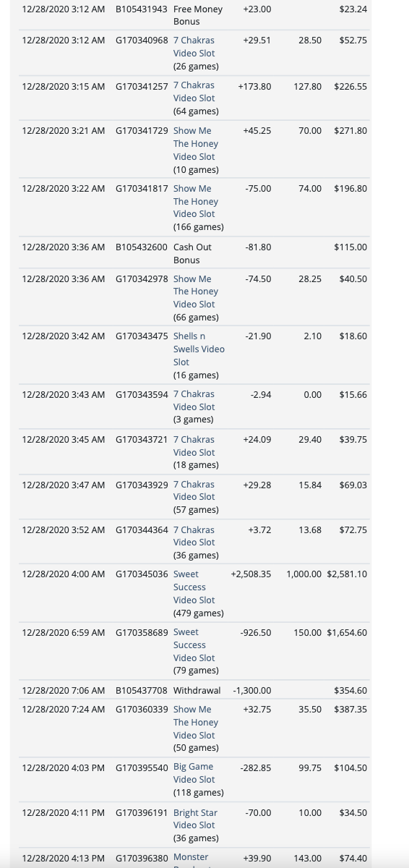Open Bright Star Video Slot link
Image resolution: width=409 pixels, height=868 pixels.
point(195,819)
